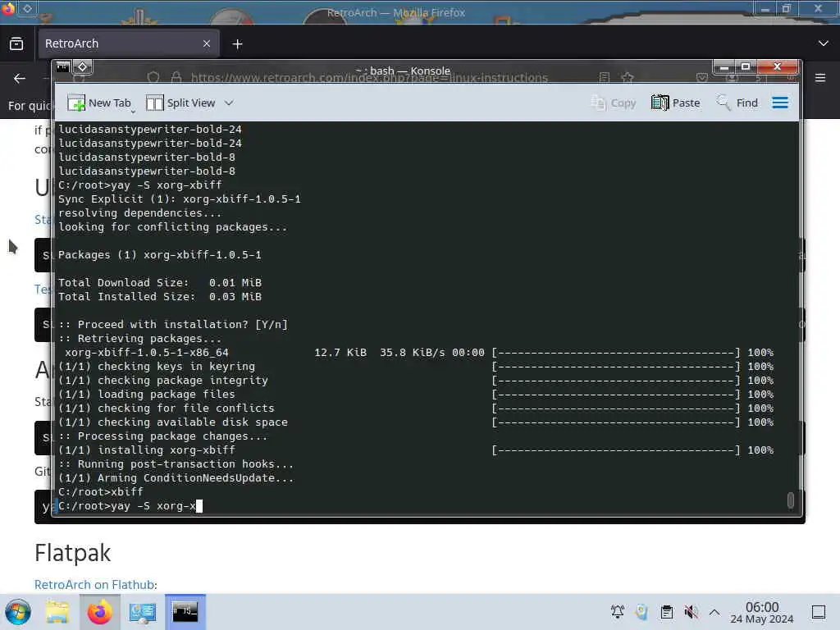This screenshot has height=630, width=840.
Task: Click 'Sync Explicit (1)' output line
Action: pyautogui.click(x=180, y=199)
